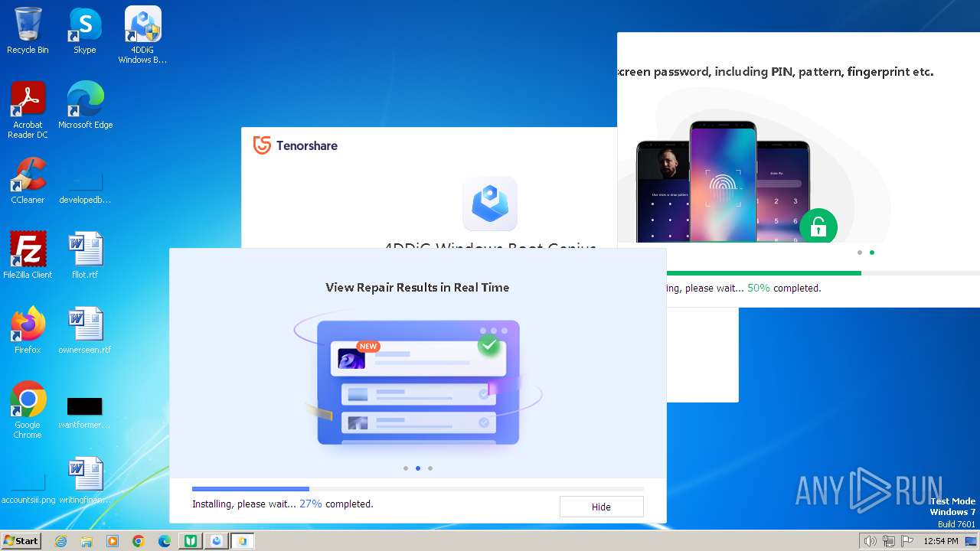Open the Start menu
980x551 pixels.
(21, 541)
